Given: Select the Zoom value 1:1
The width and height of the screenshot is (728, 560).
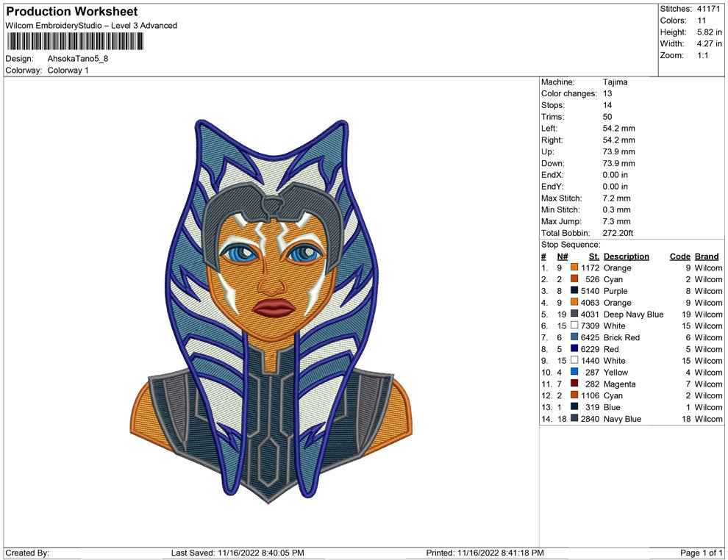Looking at the screenshot, I should pyautogui.click(x=702, y=55).
